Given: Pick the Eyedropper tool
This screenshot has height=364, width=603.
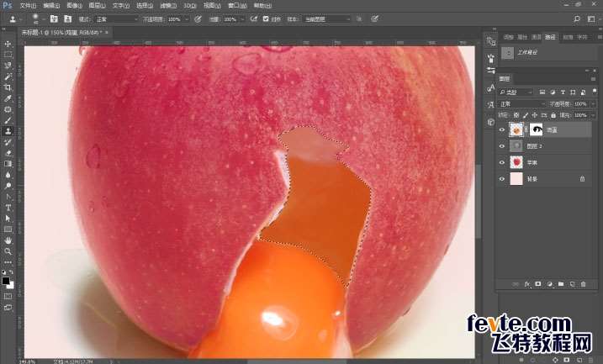Looking at the screenshot, I should point(8,98).
